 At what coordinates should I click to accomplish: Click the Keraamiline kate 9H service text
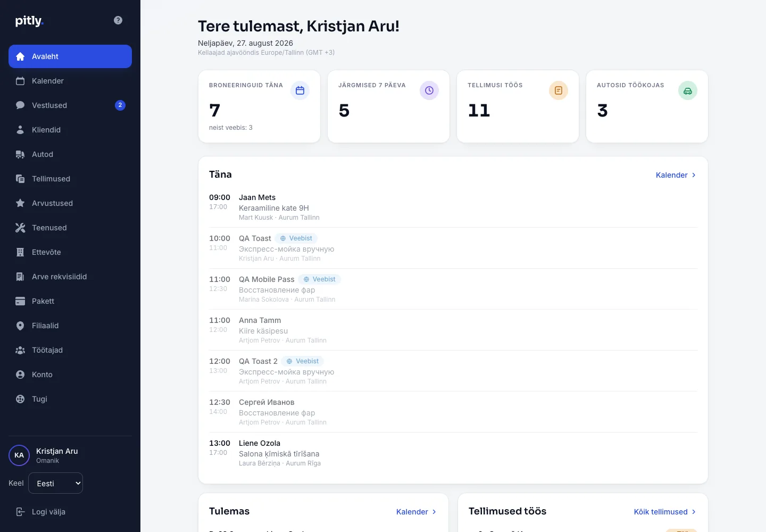274,208
